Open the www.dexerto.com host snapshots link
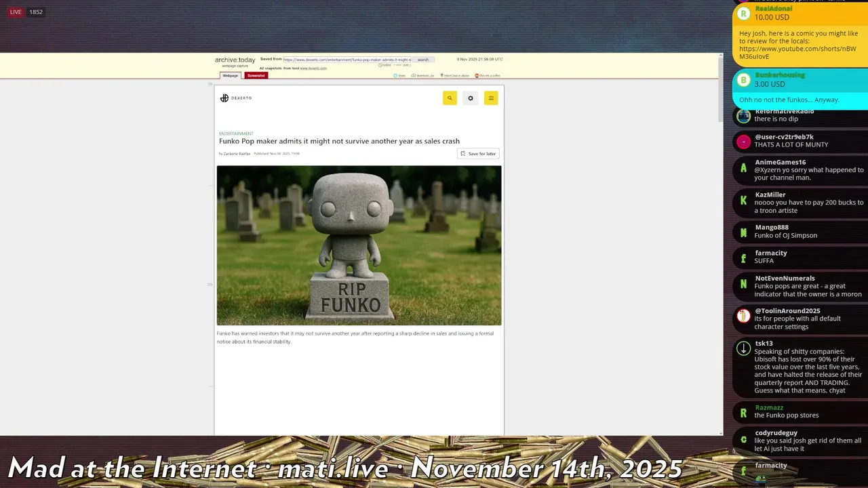Viewport: 868px width, 488px height. tap(313, 68)
